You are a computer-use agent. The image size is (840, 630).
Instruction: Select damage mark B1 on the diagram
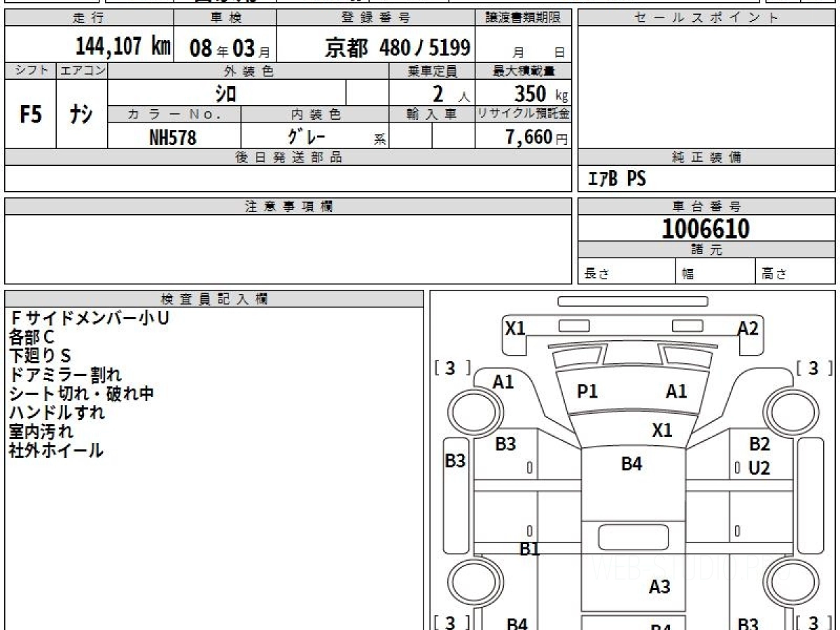[x=530, y=549]
